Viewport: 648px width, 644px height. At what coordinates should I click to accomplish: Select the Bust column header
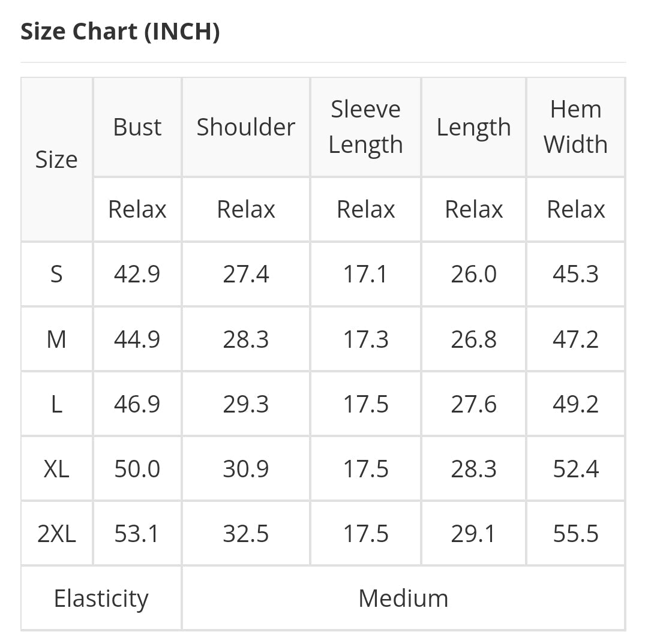137,127
